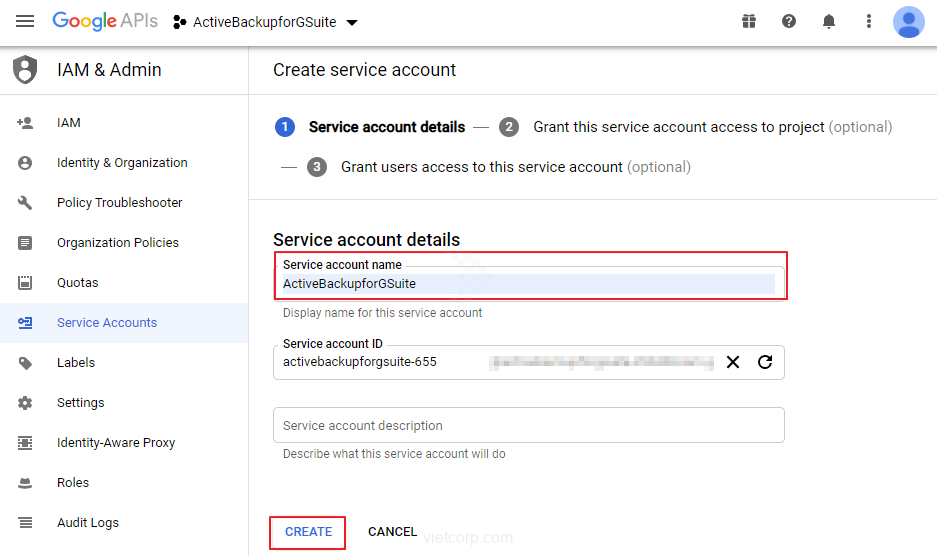This screenshot has height=556, width=937.
Task: Open the notifications bell
Action: 829,21
